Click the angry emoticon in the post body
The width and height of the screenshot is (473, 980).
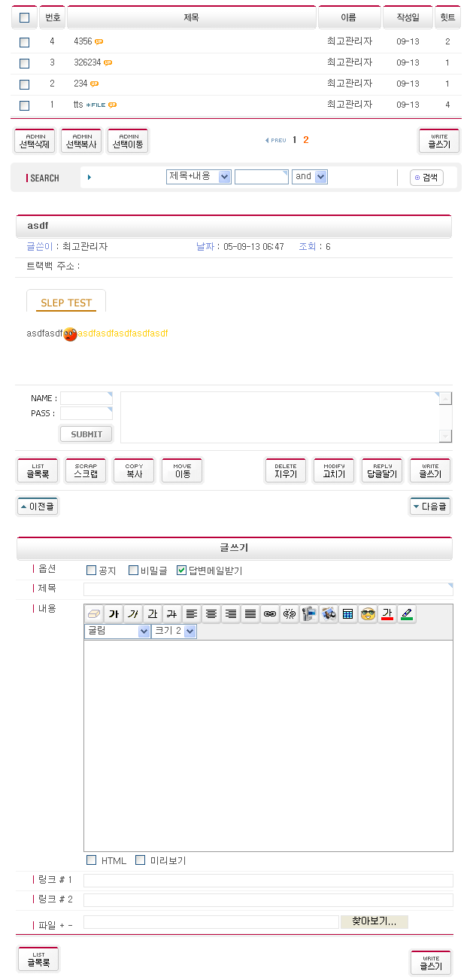click(70, 333)
